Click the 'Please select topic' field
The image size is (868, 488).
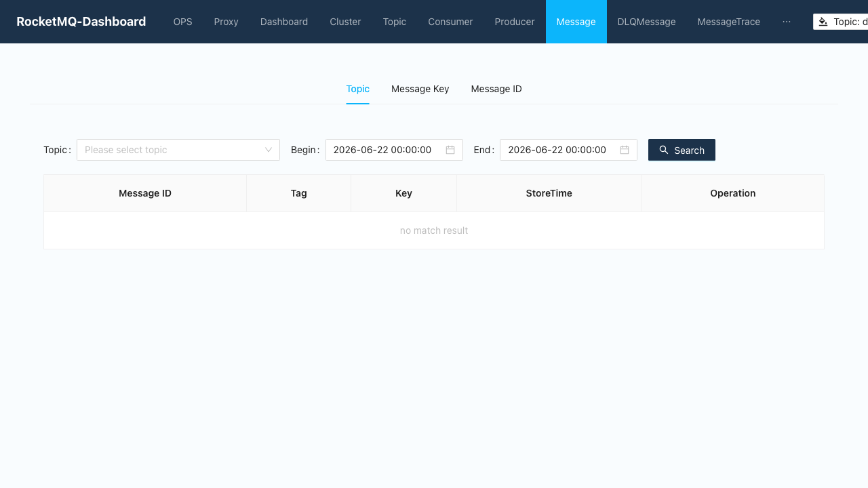(178, 150)
